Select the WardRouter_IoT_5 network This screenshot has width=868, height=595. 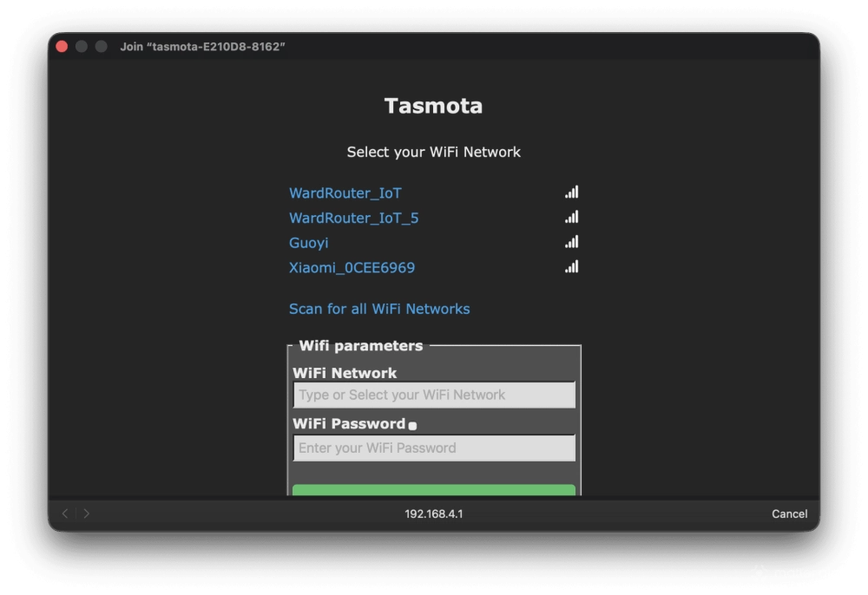point(353,218)
